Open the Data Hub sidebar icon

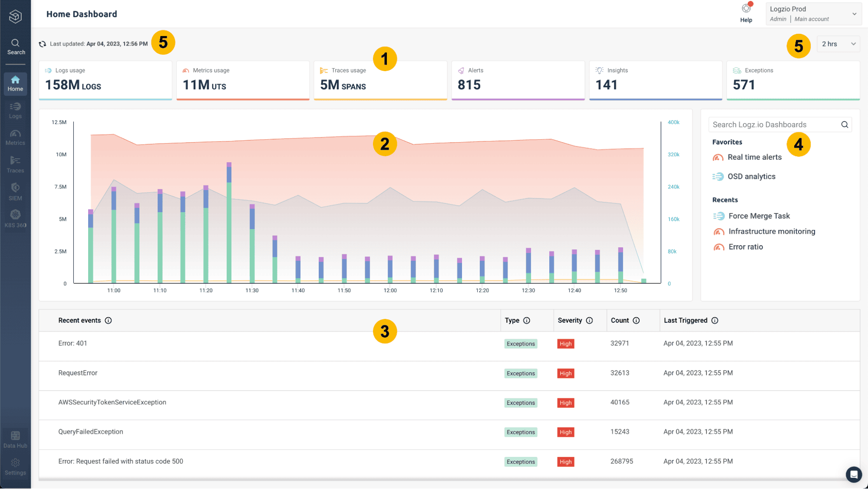(15, 438)
